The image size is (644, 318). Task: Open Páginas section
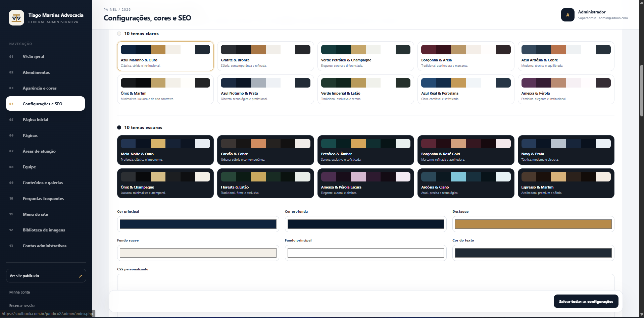pos(45,136)
